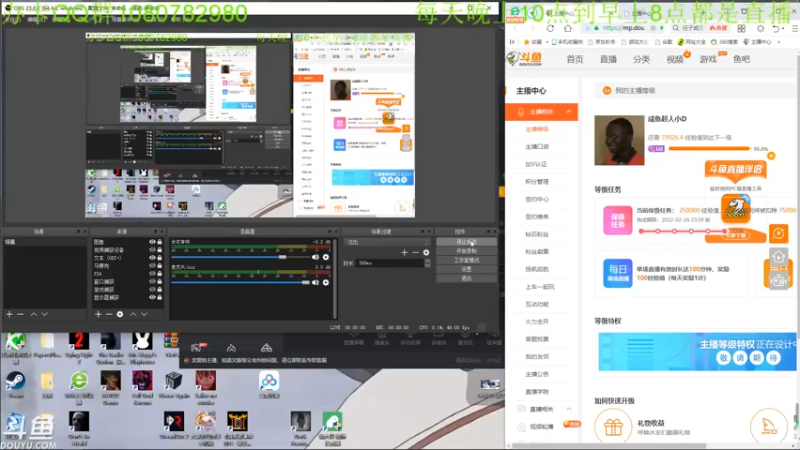Add a new scene with the plus icon
Image resolution: width=800 pixels, height=450 pixels.
pyautogui.click(x=9, y=314)
